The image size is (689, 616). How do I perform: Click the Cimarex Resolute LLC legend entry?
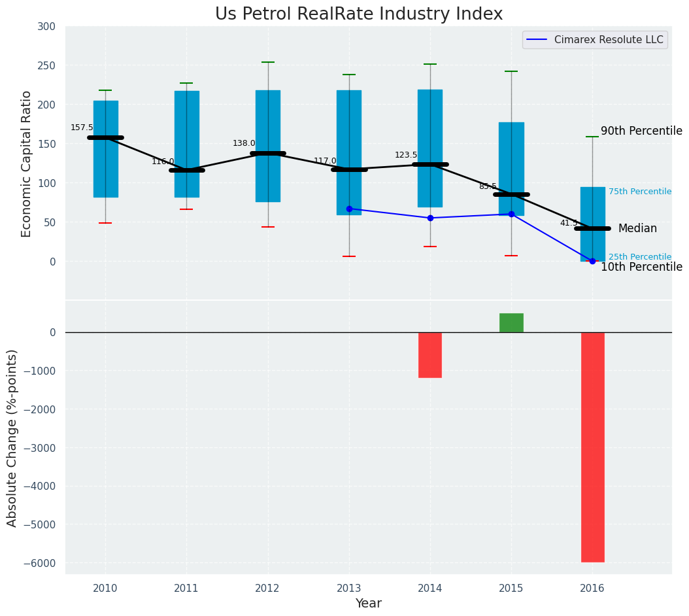point(608,40)
